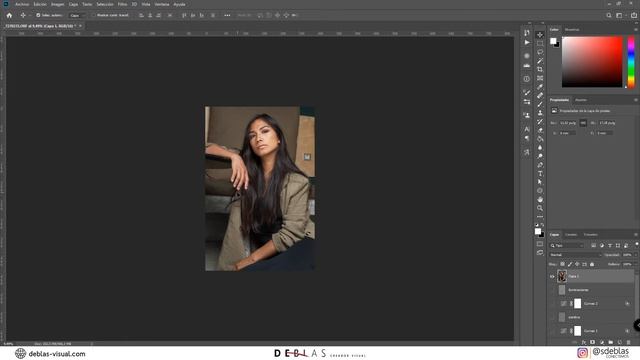This screenshot has width=640, height=360.
Task: Open the workspace switcher icon dropdown
Action: pos(620,15)
